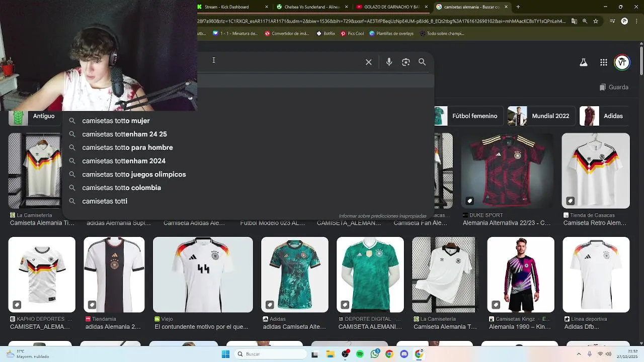
Task: Filter by Mundial 2022 chip
Action: pyautogui.click(x=541, y=116)
